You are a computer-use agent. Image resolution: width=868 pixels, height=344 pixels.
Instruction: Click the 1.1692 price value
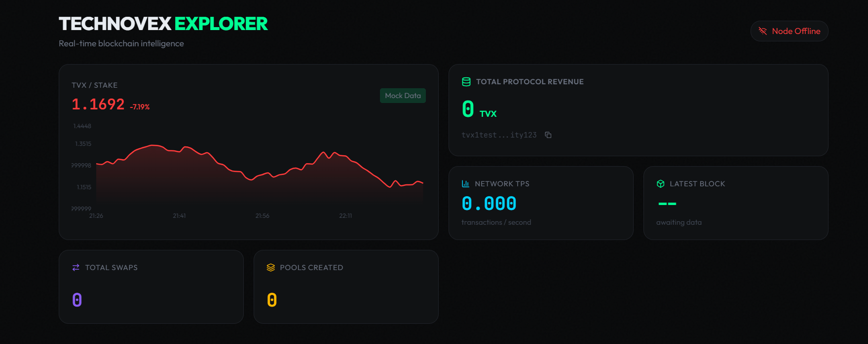coord(98,104)
